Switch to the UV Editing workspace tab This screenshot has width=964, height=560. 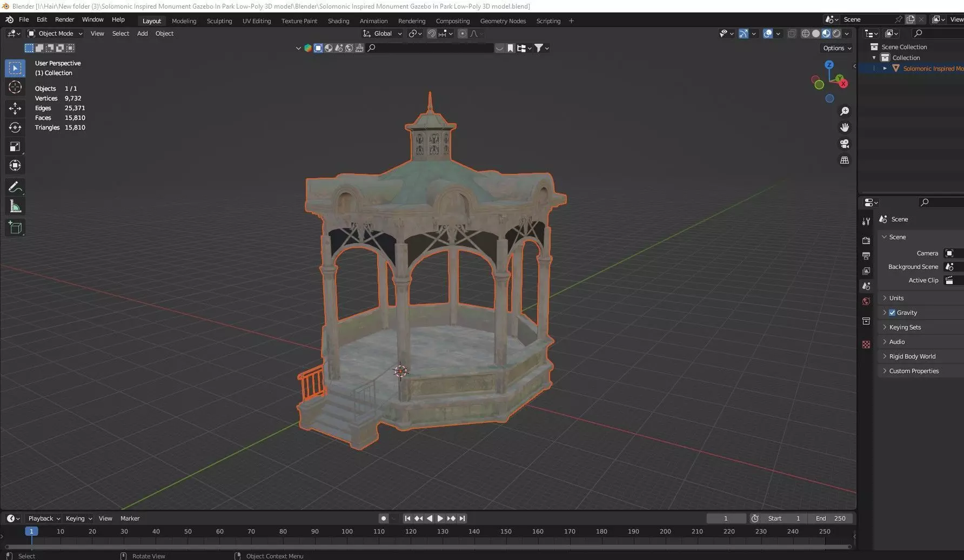click(257, 21)
